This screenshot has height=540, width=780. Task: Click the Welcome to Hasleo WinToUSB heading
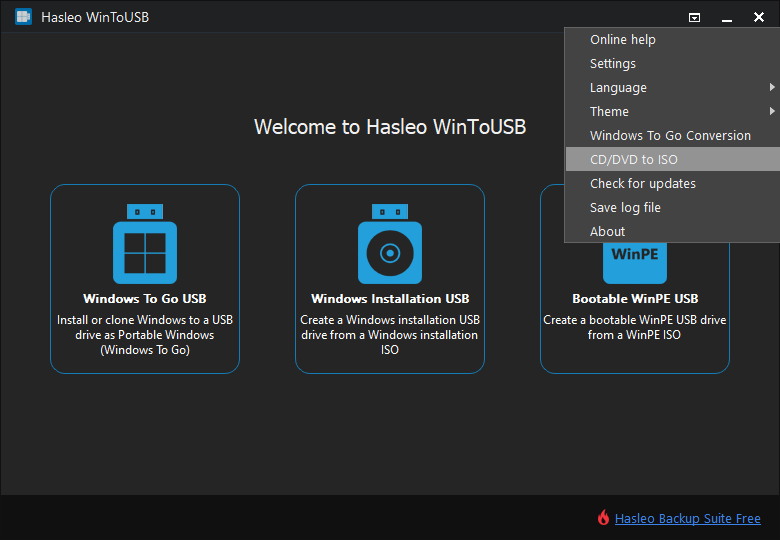tap(390, 127)
